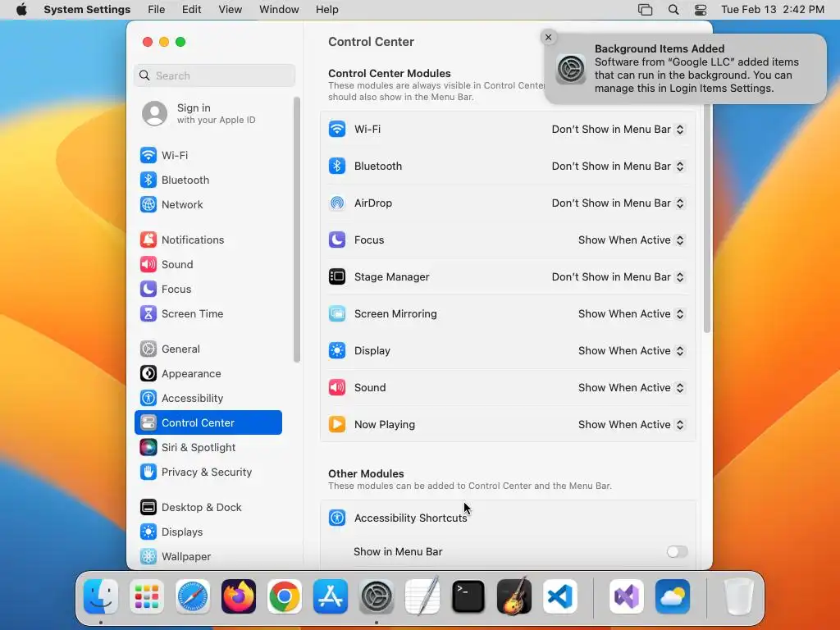Viewport: 840px width, 630px height.
Task: Open Terminal from the Dock
Action: point(468,596)
